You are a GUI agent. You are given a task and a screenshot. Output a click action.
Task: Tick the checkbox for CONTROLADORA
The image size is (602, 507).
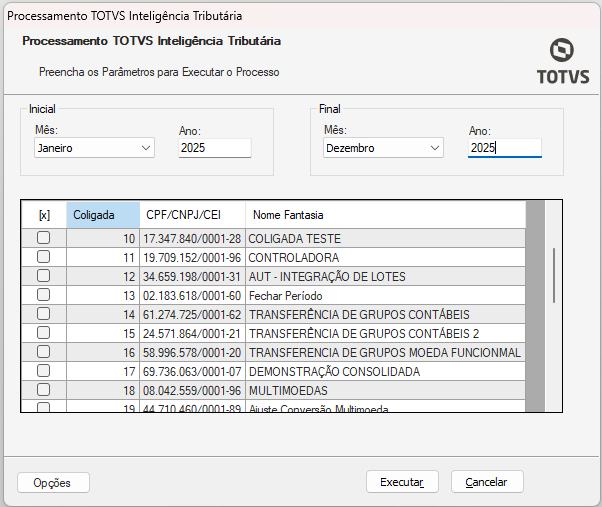pyautogui.click(x=43, y=257)
